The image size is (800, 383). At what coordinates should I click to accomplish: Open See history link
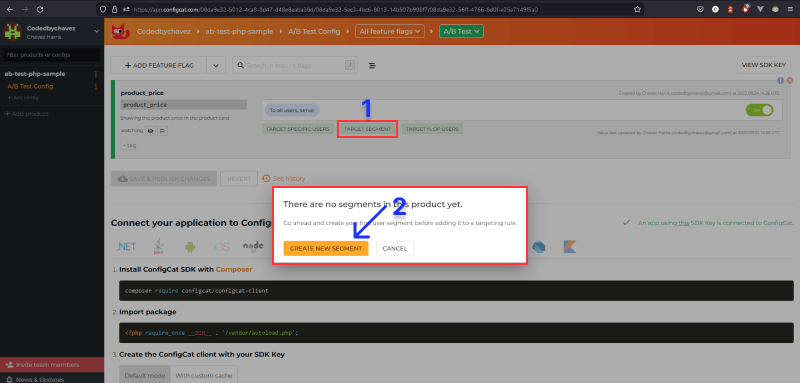pyautogui.click(x=284, y=178)
